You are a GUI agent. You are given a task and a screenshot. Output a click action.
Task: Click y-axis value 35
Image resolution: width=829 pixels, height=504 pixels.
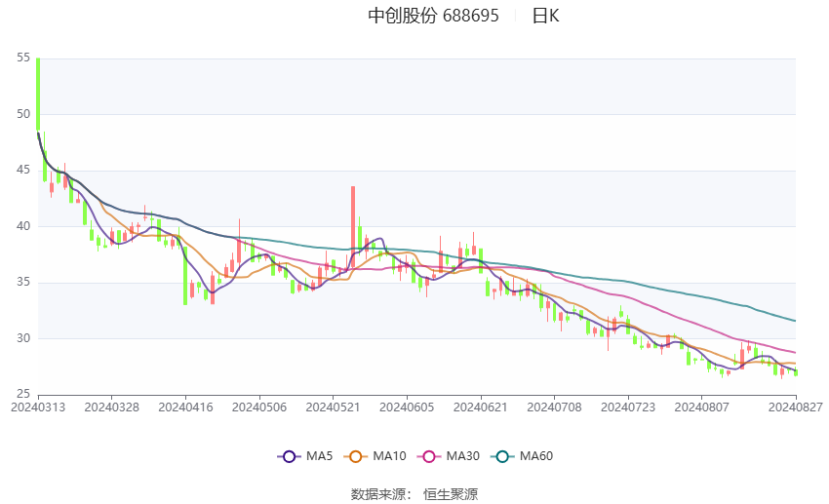pos(23,282)
